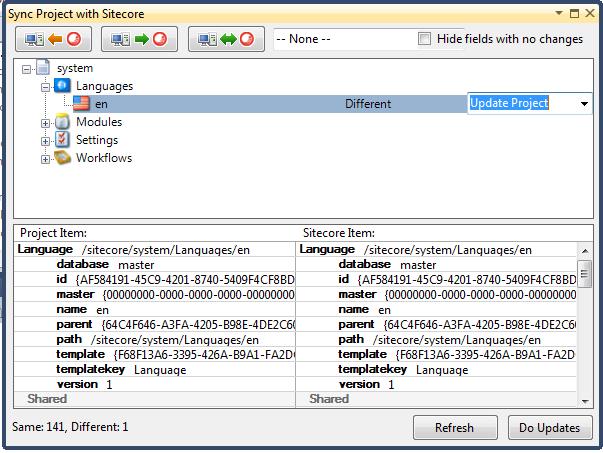Select the Languages tree item label
The height and width of the screenshot is (453, 603).
(x=104, y=86)
